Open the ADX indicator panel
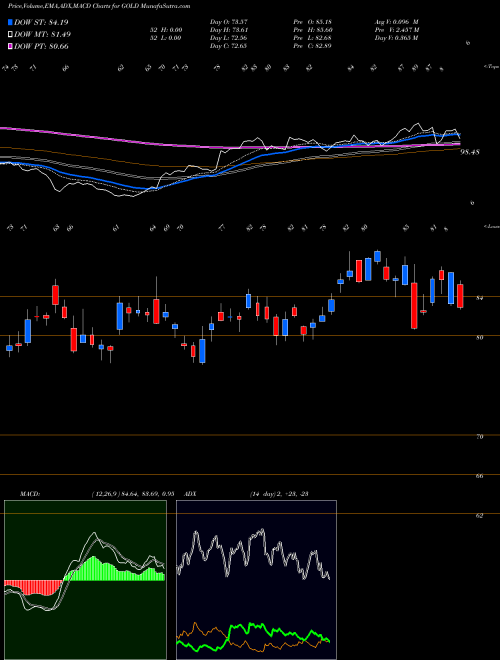This screenshot has width=500, height=660. point(256,580)
